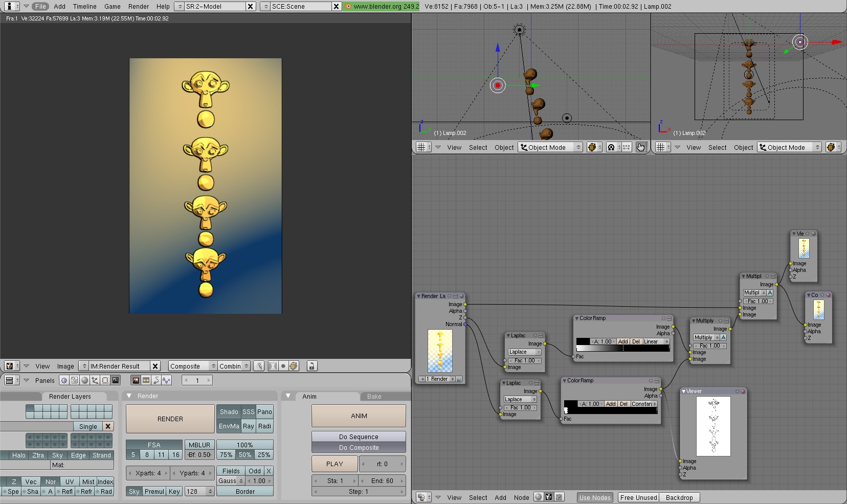
Task: Click the Logic context icon in Panels header
Action: (64, 380)
